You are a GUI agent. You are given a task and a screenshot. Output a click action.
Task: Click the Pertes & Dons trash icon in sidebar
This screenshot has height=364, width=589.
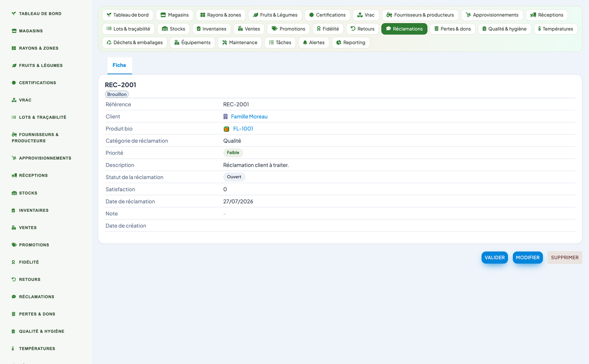[x=13, y=314]
